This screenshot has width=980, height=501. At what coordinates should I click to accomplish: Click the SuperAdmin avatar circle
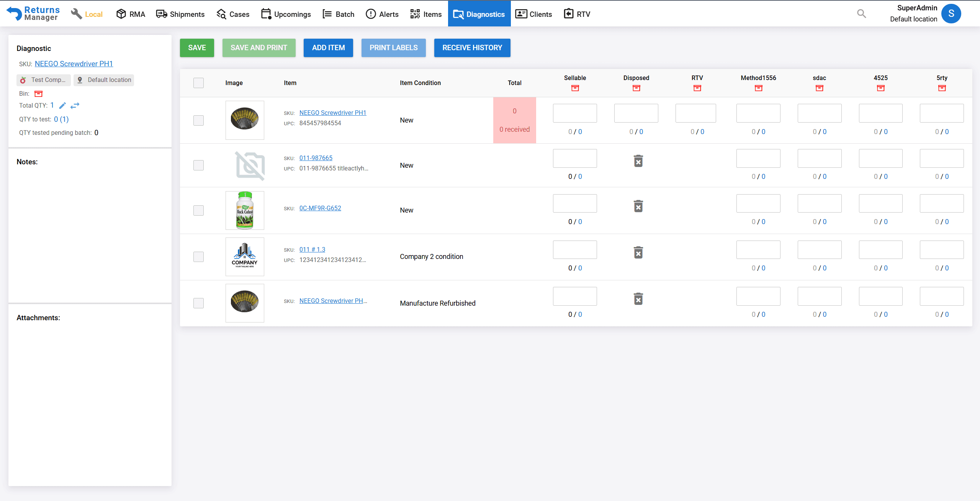951,14
